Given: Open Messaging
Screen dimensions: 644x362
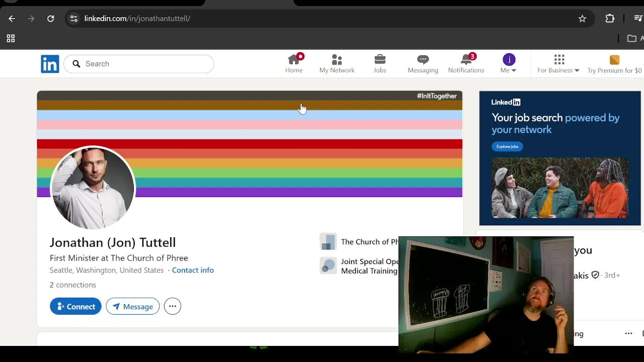Looking at the screenshot, I should tap(423, 64).
